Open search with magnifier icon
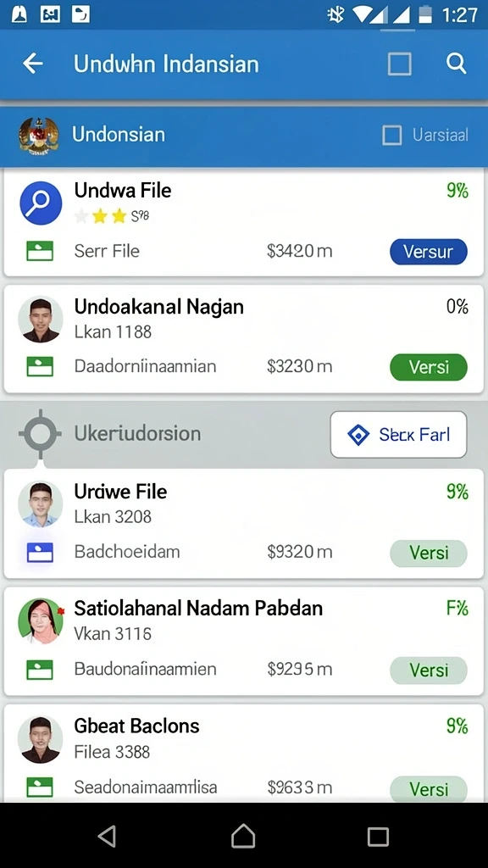Viewport: 488px width, 868px height. (x=457, y=64)
